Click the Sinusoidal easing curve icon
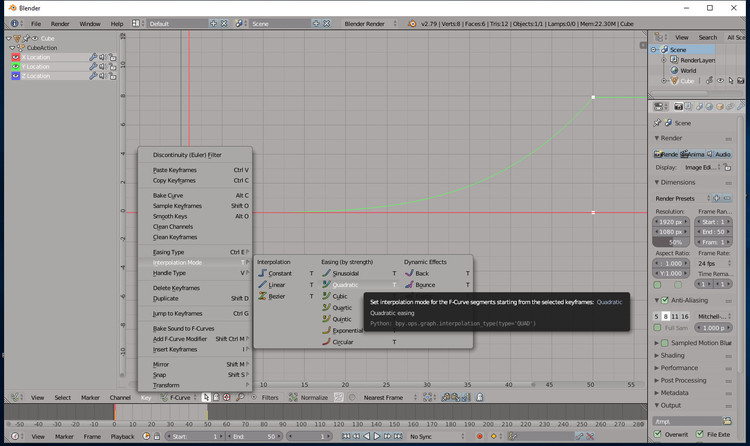 327,273
